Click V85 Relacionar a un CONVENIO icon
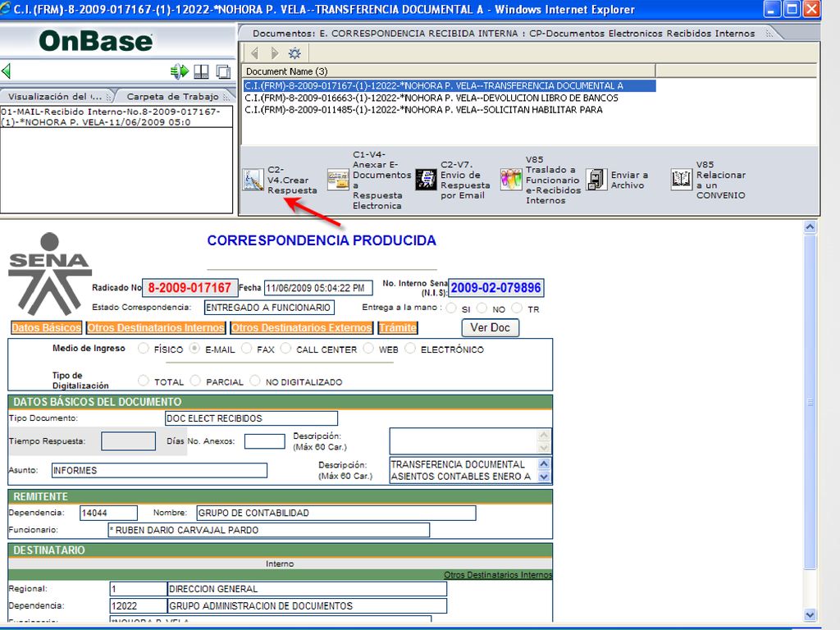The height and width of the screenshot is (630, 840). pyautogui.click(x=682, y=180)
